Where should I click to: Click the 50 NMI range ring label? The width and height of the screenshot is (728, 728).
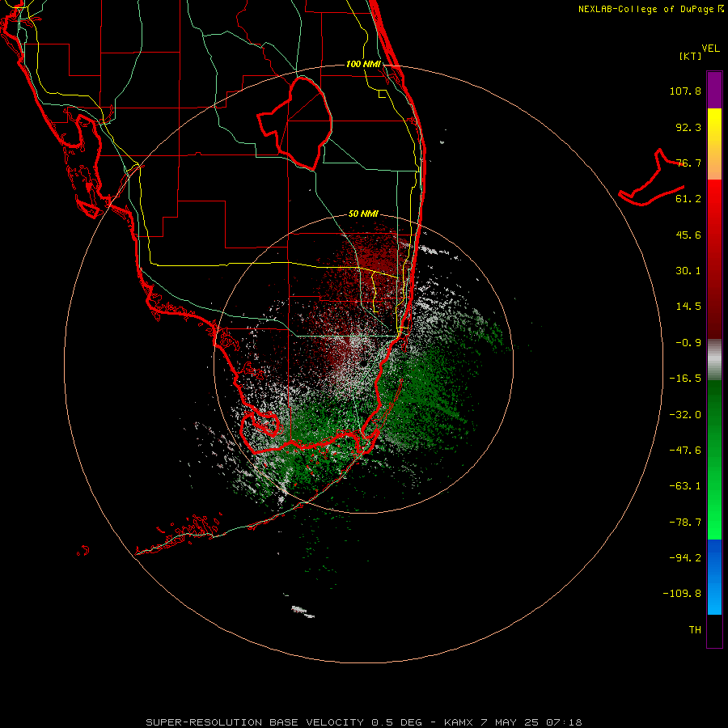[x=363, y=214]
